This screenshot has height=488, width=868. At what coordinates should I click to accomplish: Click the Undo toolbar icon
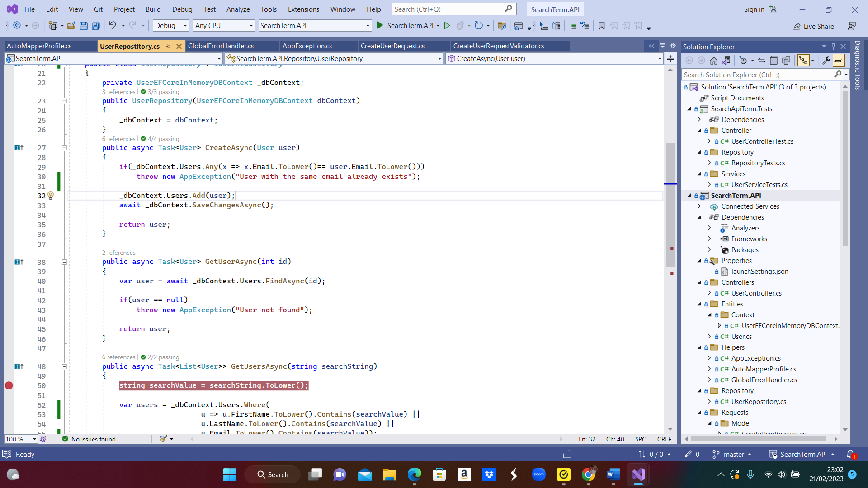click(112, 26)
